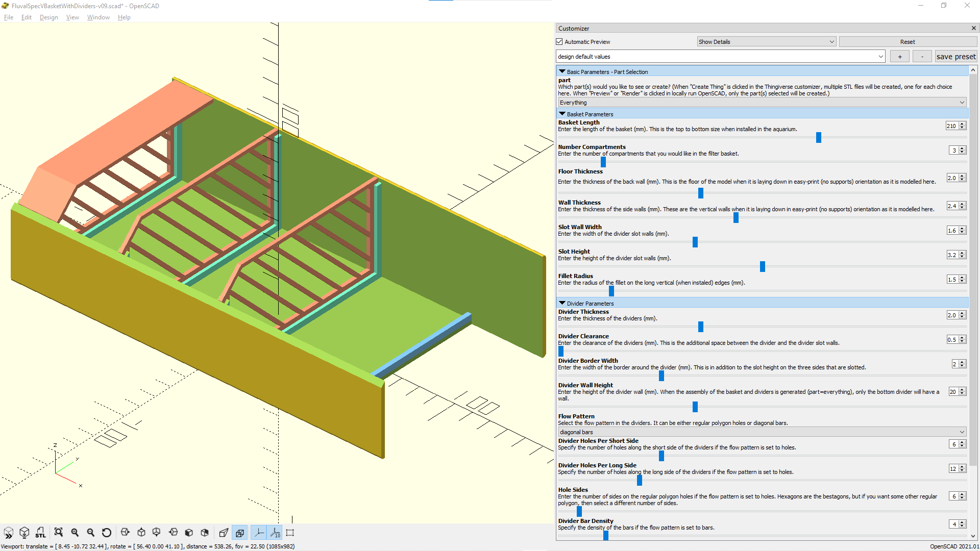Export the model as STL
980x551 pixels.
[40, 533]
